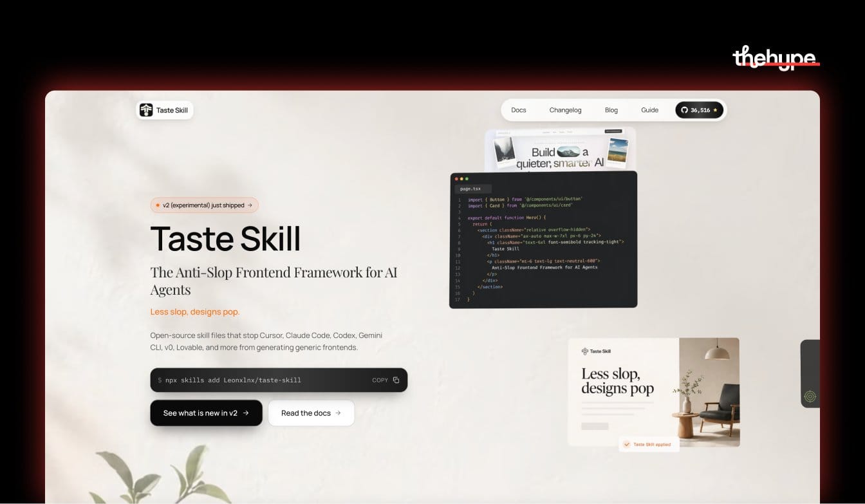Open the Less slop, designs pop preview card
The height and width of the screenshot is (504, 865).
coord(654,392)
